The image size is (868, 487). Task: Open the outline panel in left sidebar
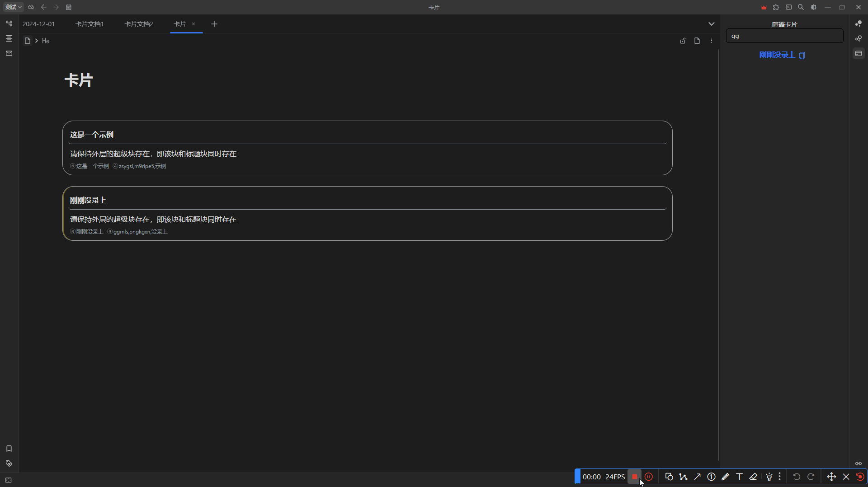pos(9,38)
